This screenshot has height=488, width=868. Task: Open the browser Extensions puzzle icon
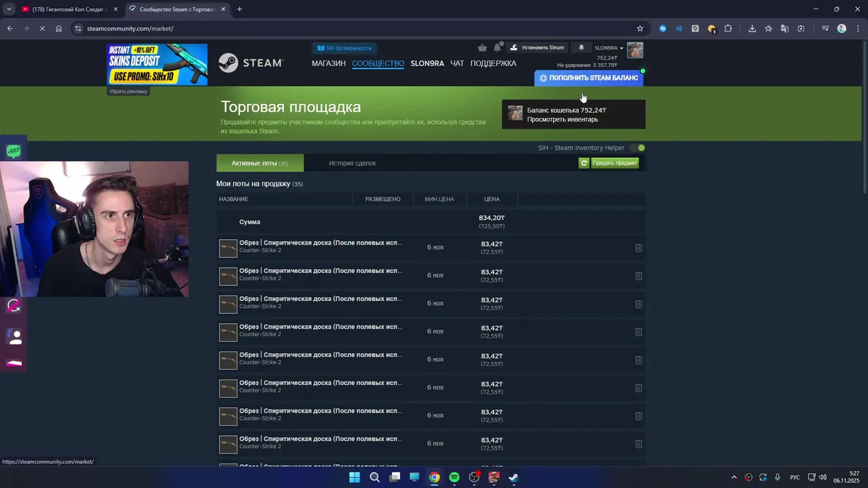tap(728, 28)
